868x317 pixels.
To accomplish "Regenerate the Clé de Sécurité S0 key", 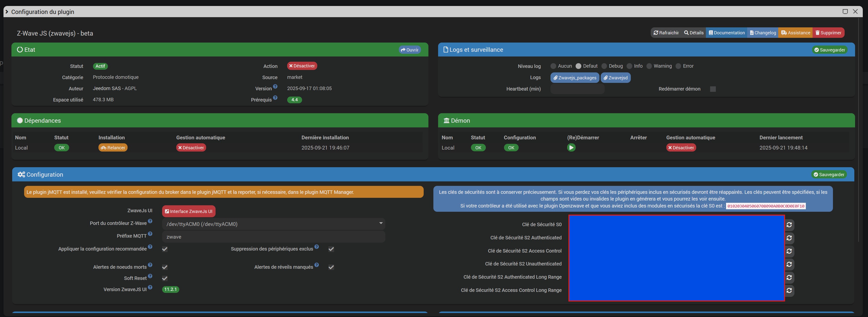I will (789, 225).
